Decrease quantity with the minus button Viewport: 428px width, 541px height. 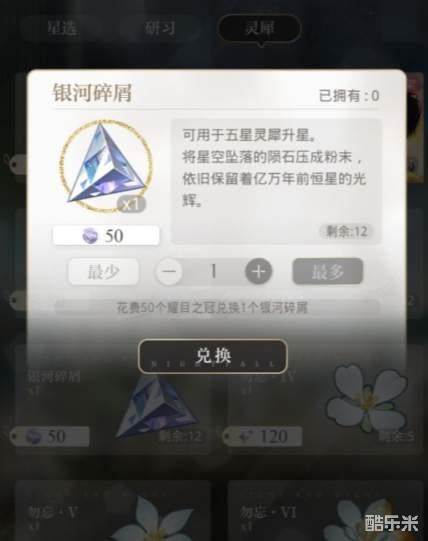pyautogui.click(x=169, y=272)
